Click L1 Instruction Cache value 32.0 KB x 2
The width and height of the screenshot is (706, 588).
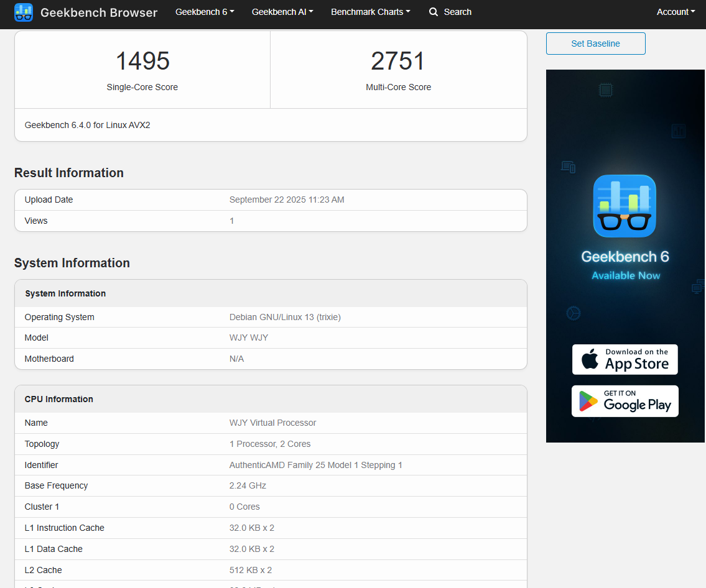point(252,528)
